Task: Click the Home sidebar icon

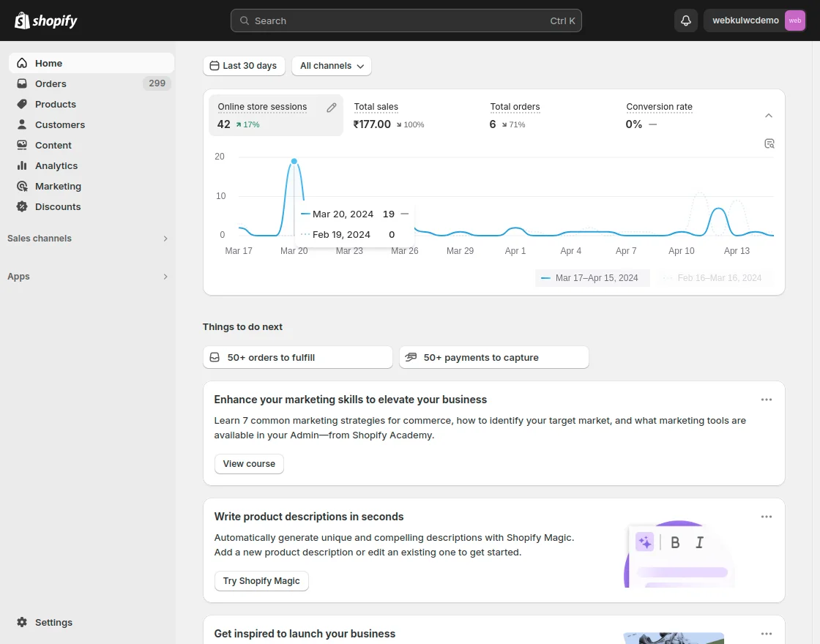Action: [22, 63]
